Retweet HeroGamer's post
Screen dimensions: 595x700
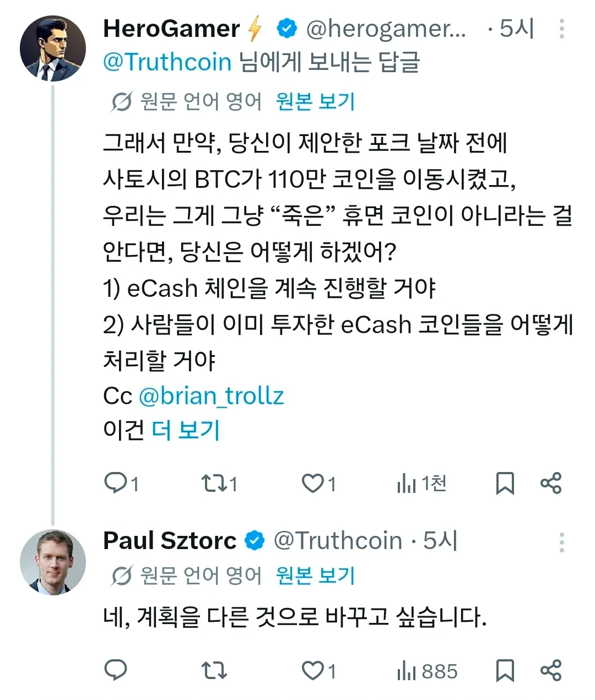coord(213,483)
